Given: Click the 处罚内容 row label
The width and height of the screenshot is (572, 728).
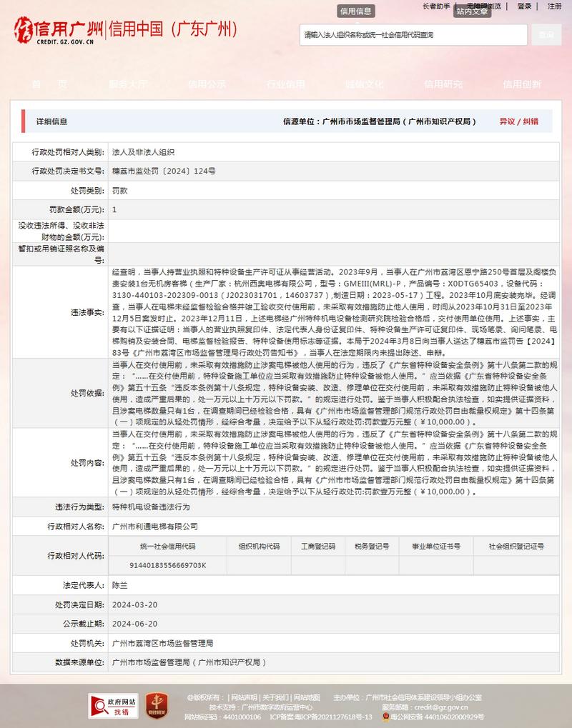Looking at the screenshot, I should 87,463.
